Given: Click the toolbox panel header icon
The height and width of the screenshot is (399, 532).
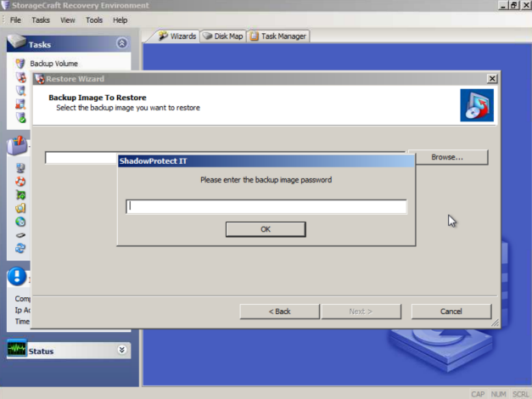Looking at the screenshot, I should click(17, 145).
